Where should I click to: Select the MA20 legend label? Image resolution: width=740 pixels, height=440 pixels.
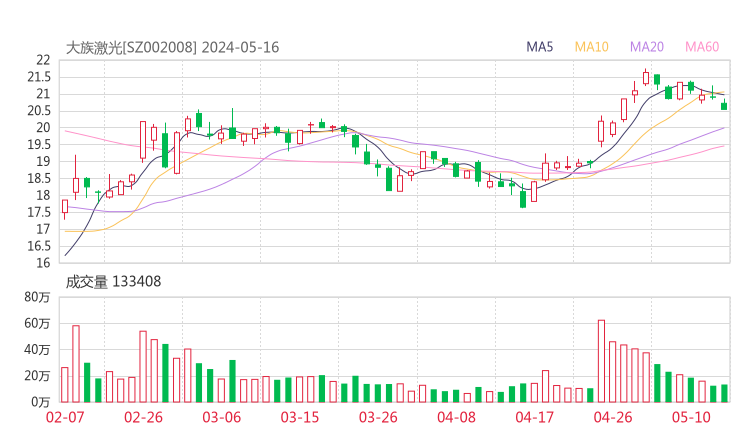click(647, 47)
